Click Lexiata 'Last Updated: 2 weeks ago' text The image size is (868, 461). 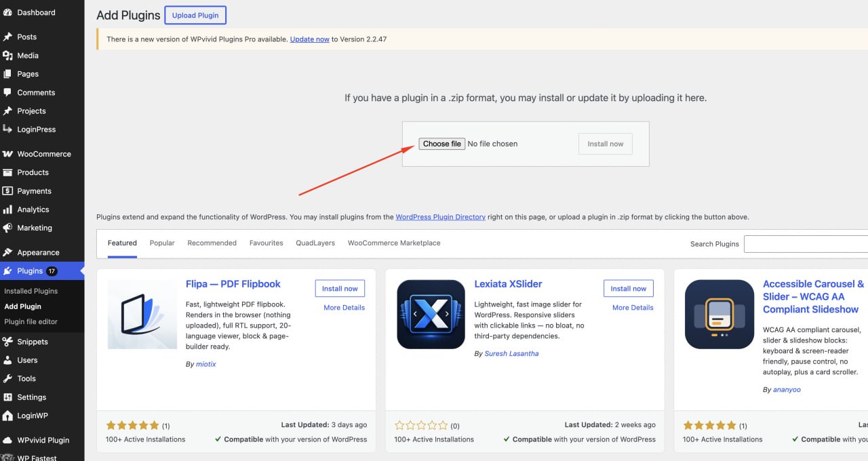point(610,425)
